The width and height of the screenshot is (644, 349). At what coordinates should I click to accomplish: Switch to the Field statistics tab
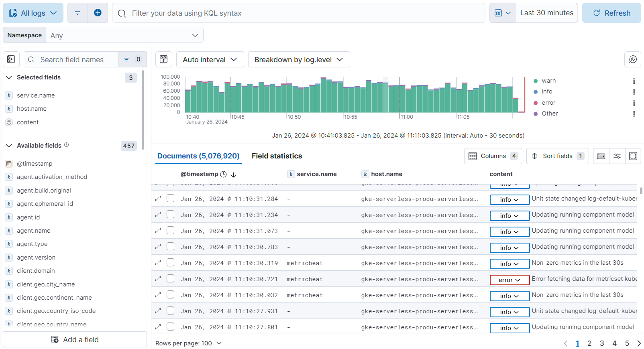click(277, 156)
